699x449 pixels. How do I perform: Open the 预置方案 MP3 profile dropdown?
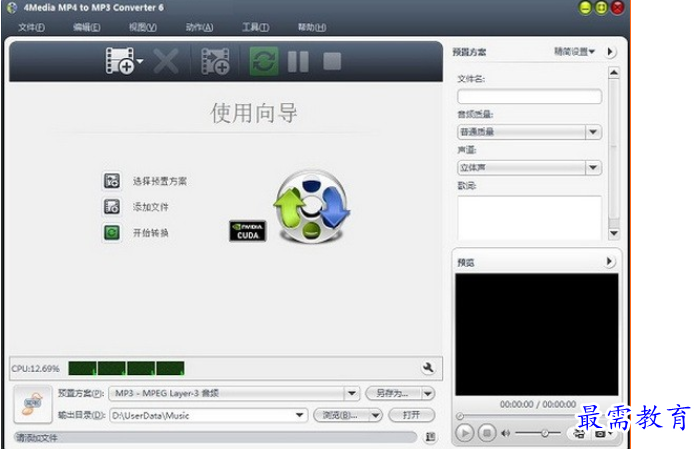[x=351, y=393]
